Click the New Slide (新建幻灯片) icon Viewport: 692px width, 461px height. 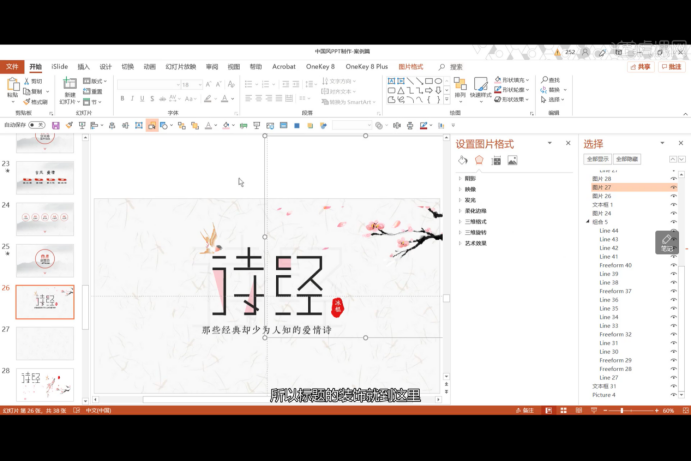(x=69, y=86)
